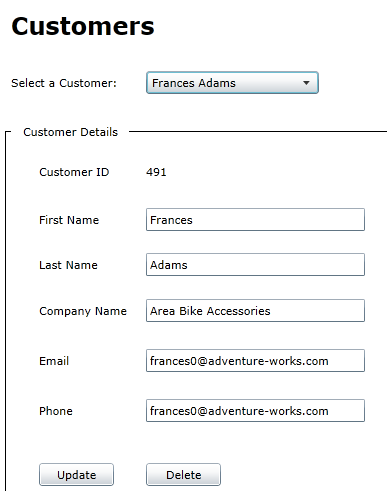The image size is (387, 491).
Task: Open the Select a Customer combo box
Action: pyautogui.click(x=232, y=83)
